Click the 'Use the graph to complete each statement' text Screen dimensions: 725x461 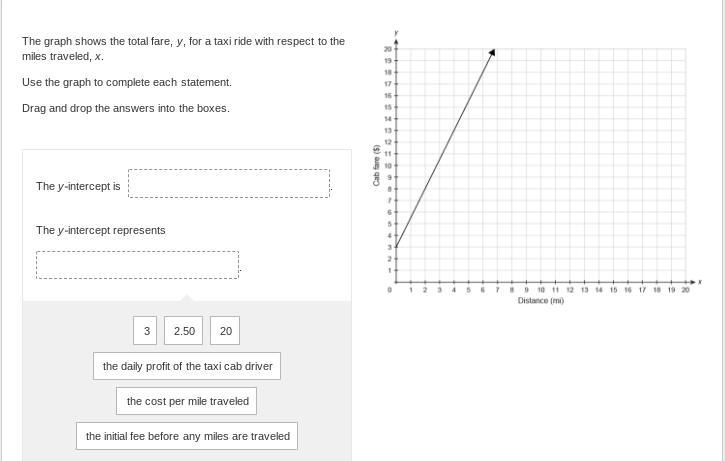click(127, 82)
